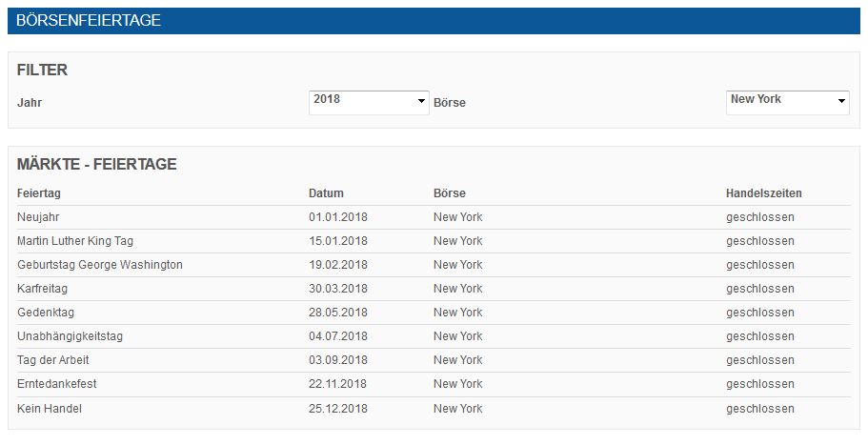Image resolution: width=868 pixels, height=445 pixels.
Task: Click the Börse column header in table
Action: click(x=449, y=193)
